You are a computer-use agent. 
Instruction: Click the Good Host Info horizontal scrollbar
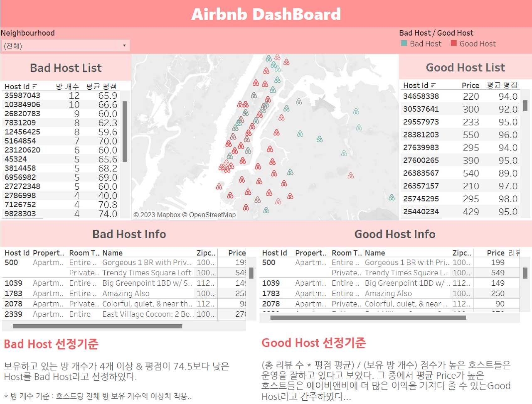click(x=368, y=318)
